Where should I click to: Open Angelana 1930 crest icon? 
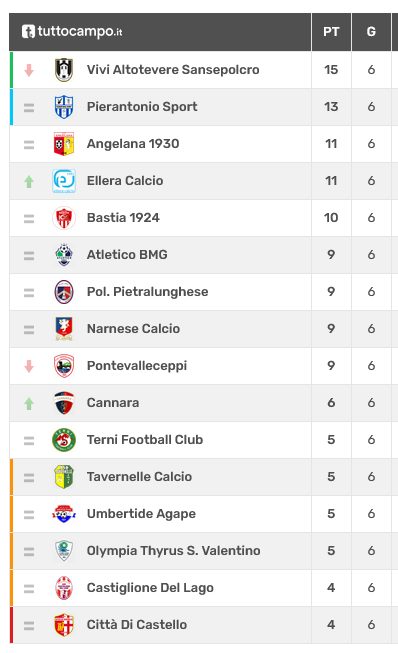[x=64, y=144]
